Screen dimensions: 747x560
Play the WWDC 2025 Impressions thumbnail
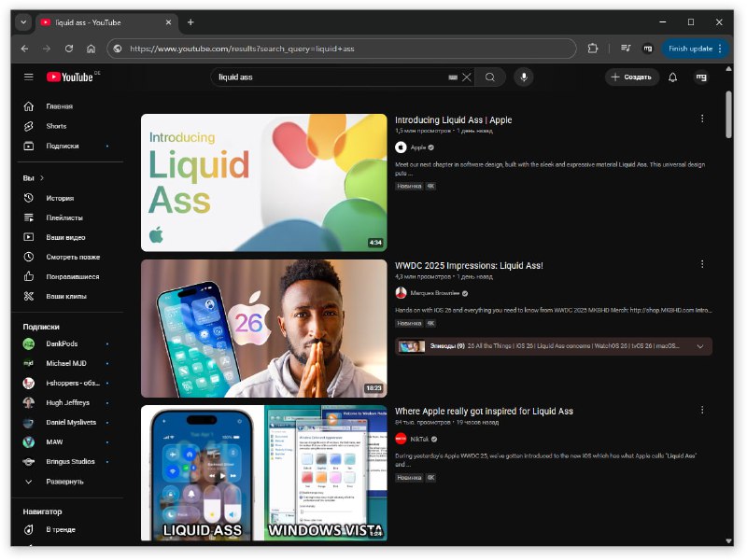click(x=264, y=329)
